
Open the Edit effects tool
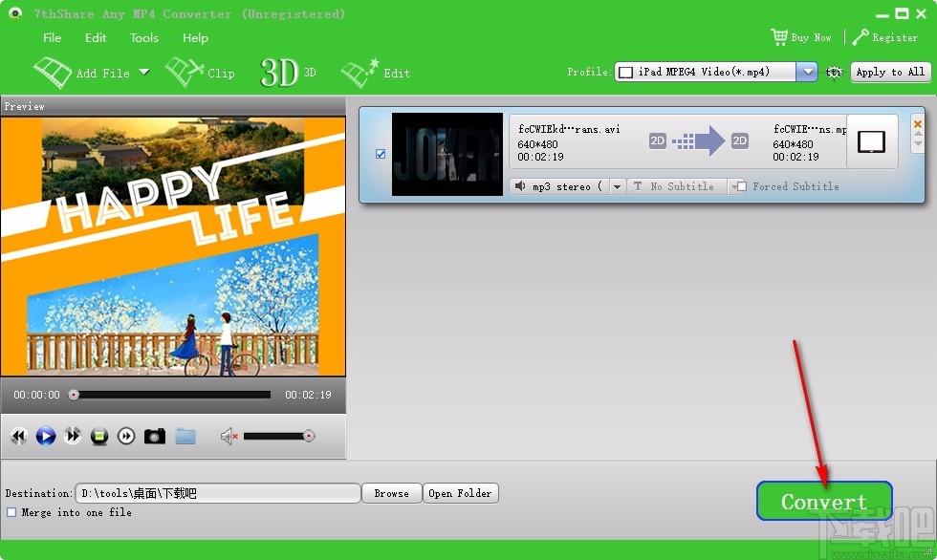(x=376, y=73)
